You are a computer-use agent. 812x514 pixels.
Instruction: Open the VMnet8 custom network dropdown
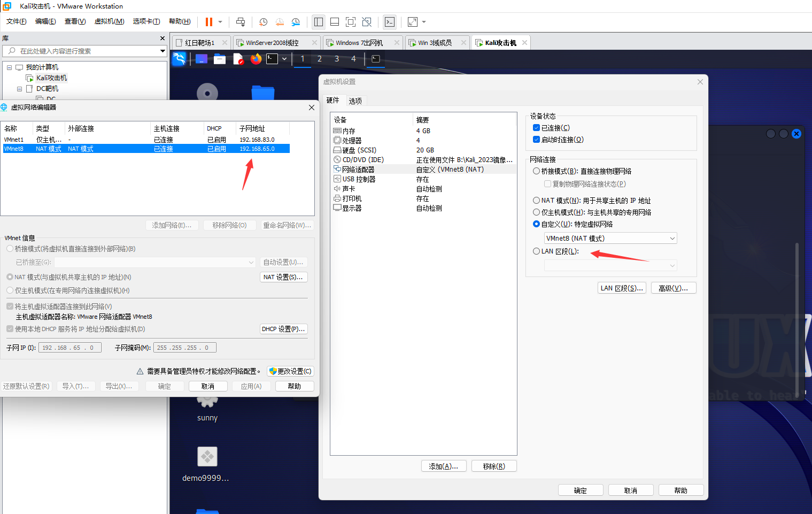610,239
